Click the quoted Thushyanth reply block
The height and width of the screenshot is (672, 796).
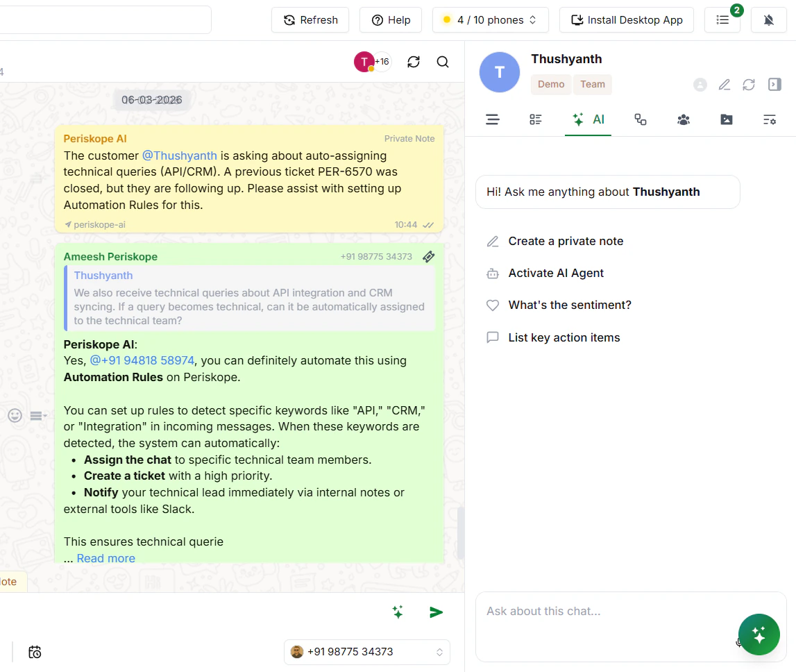click(x=249, y=298)
